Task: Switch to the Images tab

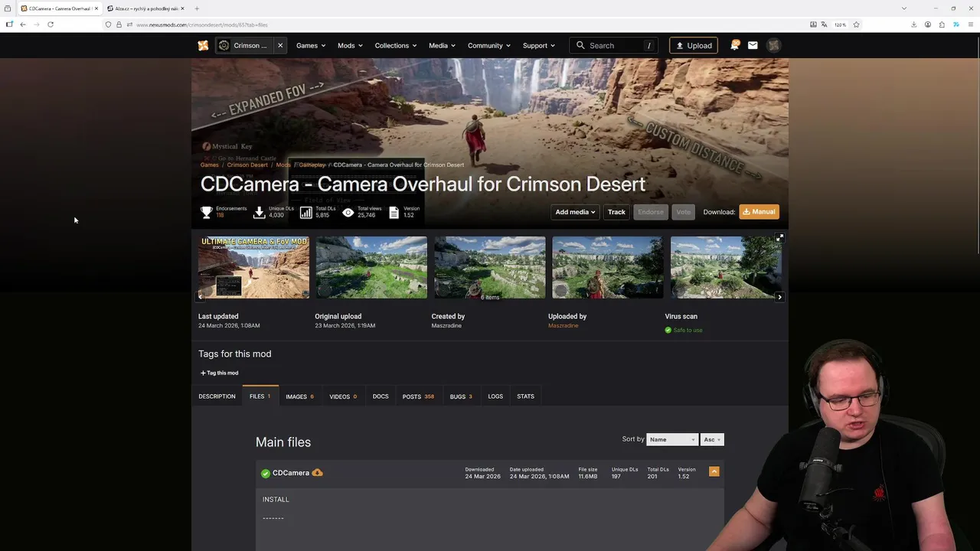Action: point(299,396)
